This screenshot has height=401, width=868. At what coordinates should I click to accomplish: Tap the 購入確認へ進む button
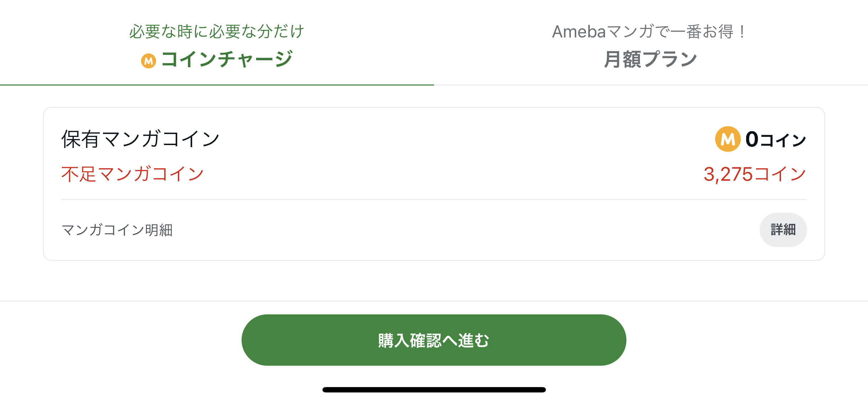[434, 340]
